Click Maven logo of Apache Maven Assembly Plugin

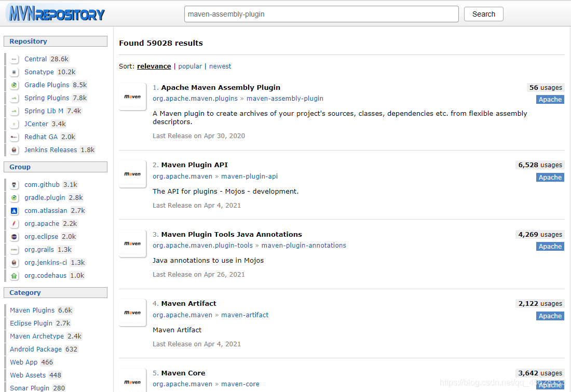[x=132, y=97]
